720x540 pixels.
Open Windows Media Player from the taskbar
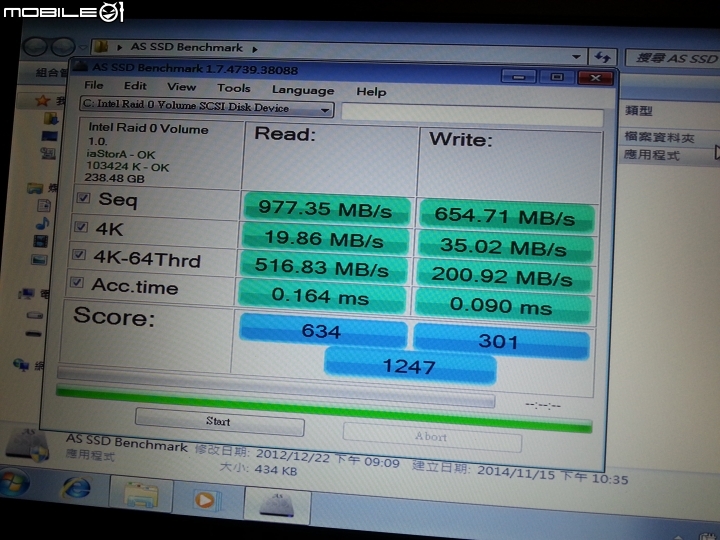pos(206,500)
